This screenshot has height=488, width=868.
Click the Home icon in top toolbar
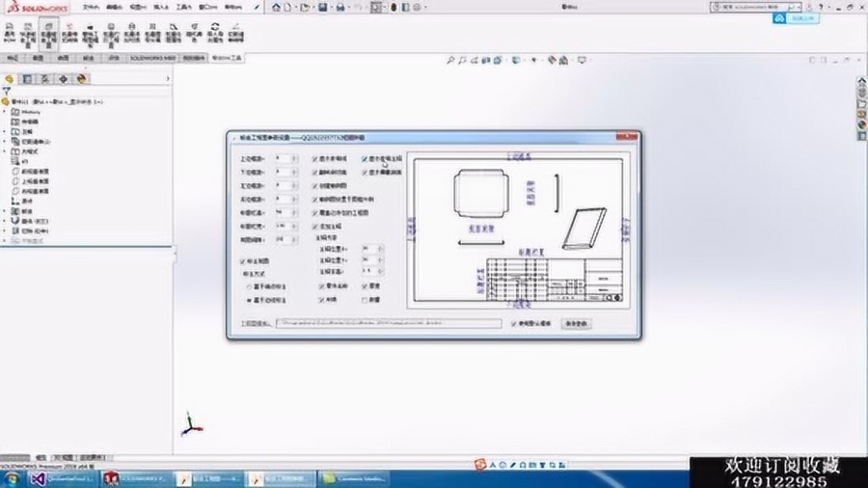tap(276, 7)
